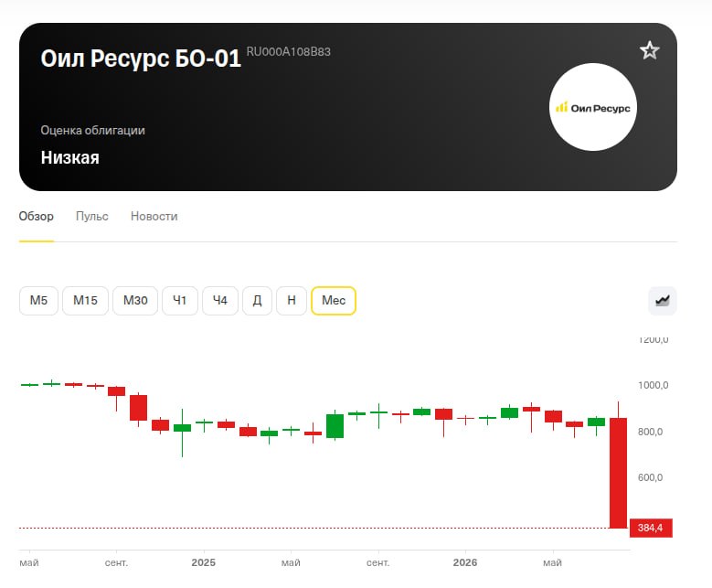This screenshot has width=712, height=588.
Task: Click the 2025 axis label
Action: pyautogui.click(x=203, y=562)
